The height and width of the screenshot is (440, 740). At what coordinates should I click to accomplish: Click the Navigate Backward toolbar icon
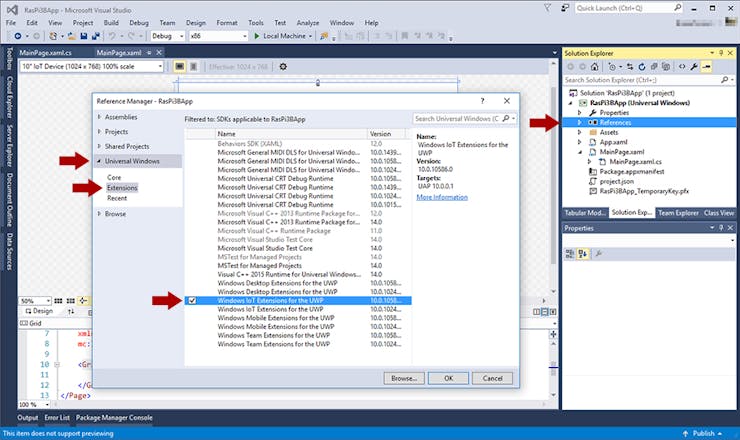pyautogui.click(x=17, y=36)
